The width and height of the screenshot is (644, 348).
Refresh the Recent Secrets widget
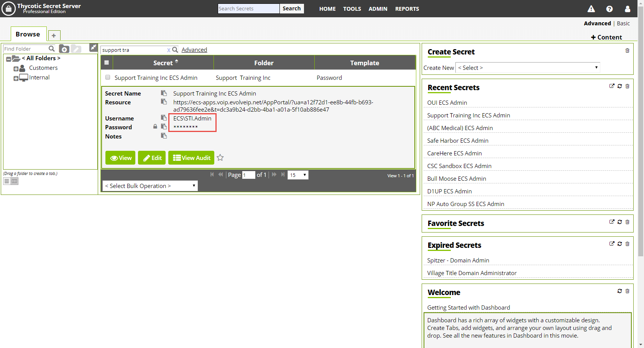(619, 86)
